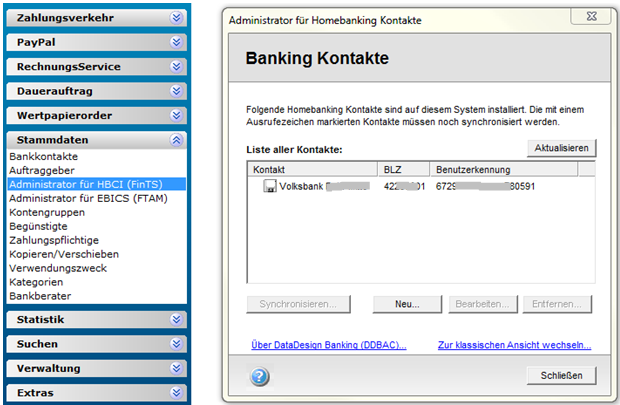Viewport: 620px width, 405px height.
Task: Click the RechnungsService section header
Action: click(96, 66)
